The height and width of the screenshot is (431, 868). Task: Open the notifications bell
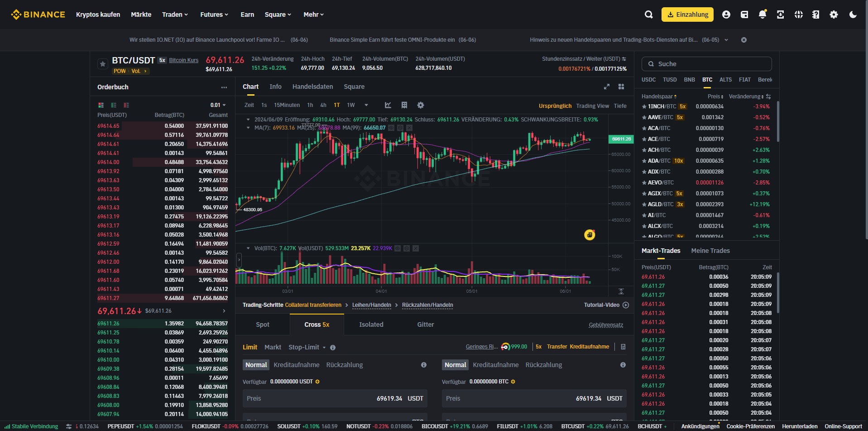(x=762, y=14)
